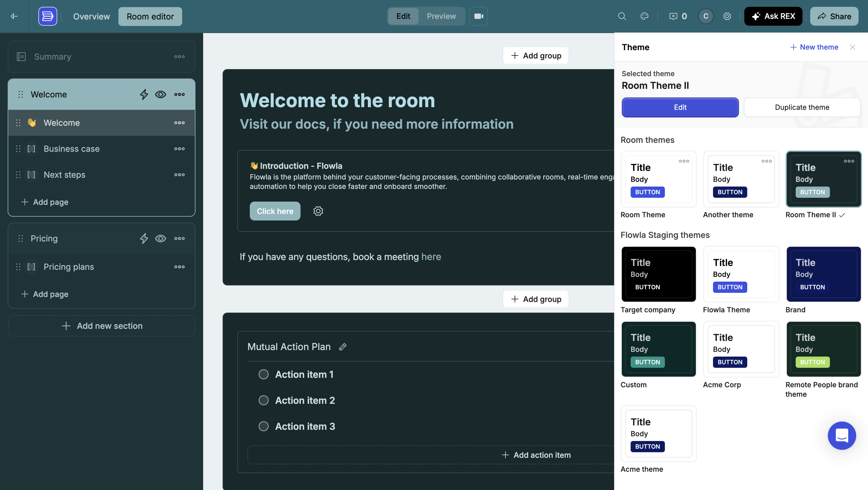Open search using magnifier icon
The height and width of the screenshot is (490, 868).
[x=622, y=16]
